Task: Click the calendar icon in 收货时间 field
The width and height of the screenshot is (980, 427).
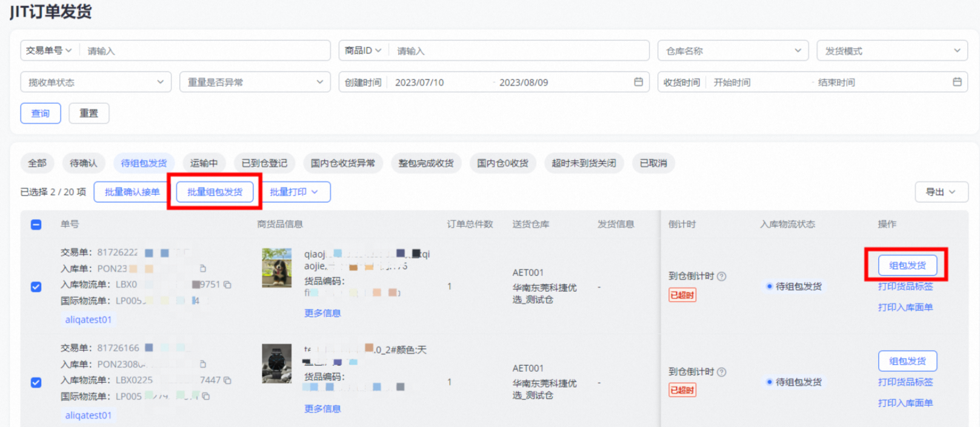Action: click(957, 82)
